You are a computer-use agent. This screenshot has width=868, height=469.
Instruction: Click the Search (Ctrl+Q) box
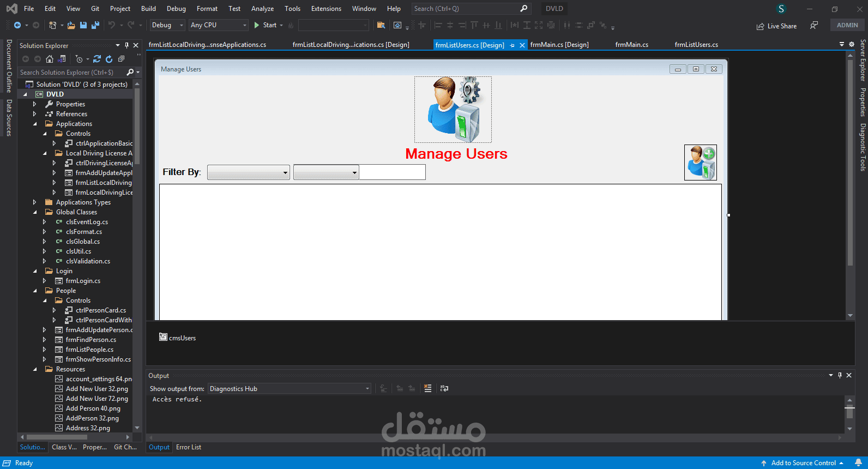pyautogui.click(x=471, y=9)
